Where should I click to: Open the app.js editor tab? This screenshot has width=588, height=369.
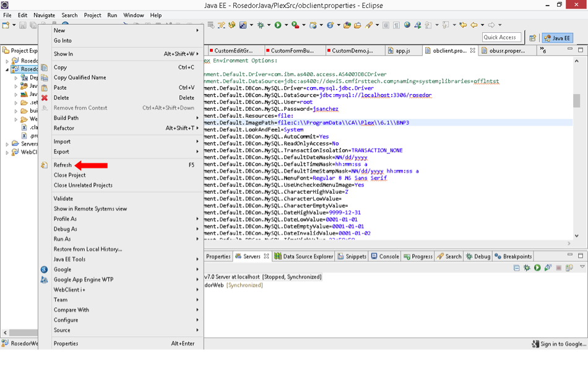click(402, 51)
